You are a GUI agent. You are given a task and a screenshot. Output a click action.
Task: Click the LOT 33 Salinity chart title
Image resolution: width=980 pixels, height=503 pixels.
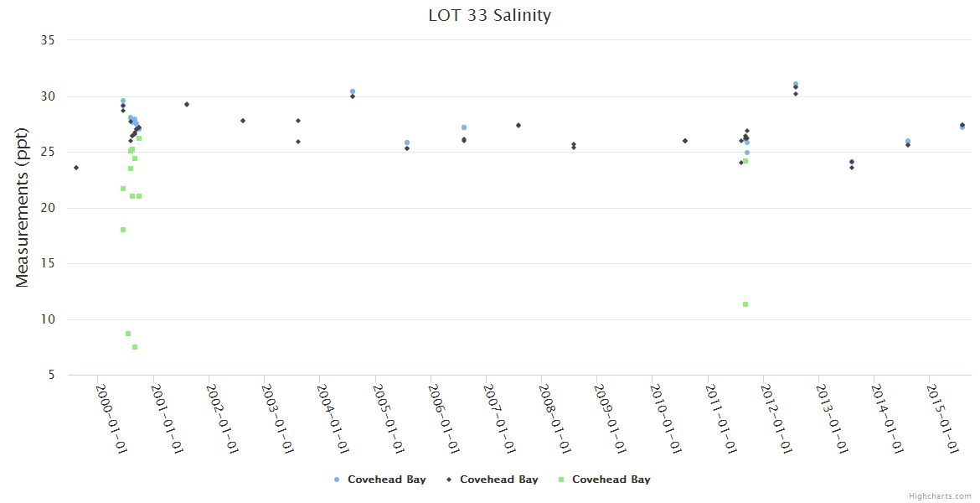(x=490, y=15)
